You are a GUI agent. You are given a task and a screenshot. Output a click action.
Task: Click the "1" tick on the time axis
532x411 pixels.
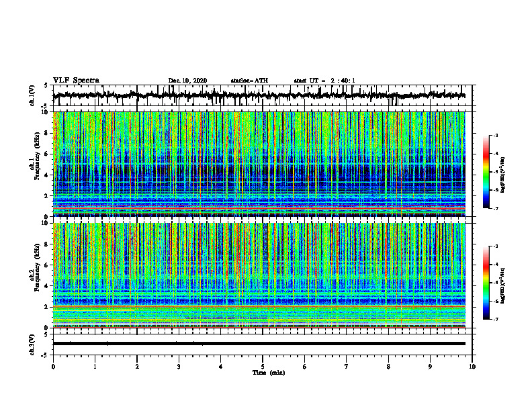click(x=95, y=367)
